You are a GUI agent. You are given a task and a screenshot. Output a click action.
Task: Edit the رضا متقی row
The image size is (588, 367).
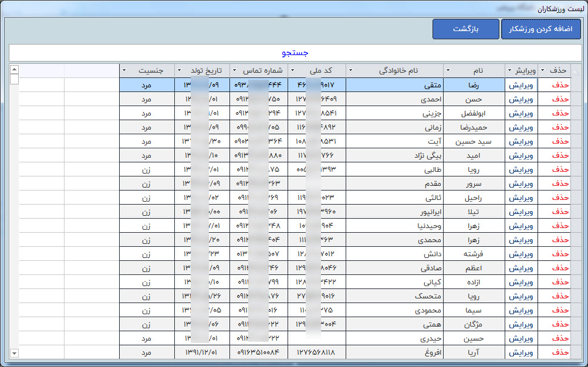[x=521, y=85]
